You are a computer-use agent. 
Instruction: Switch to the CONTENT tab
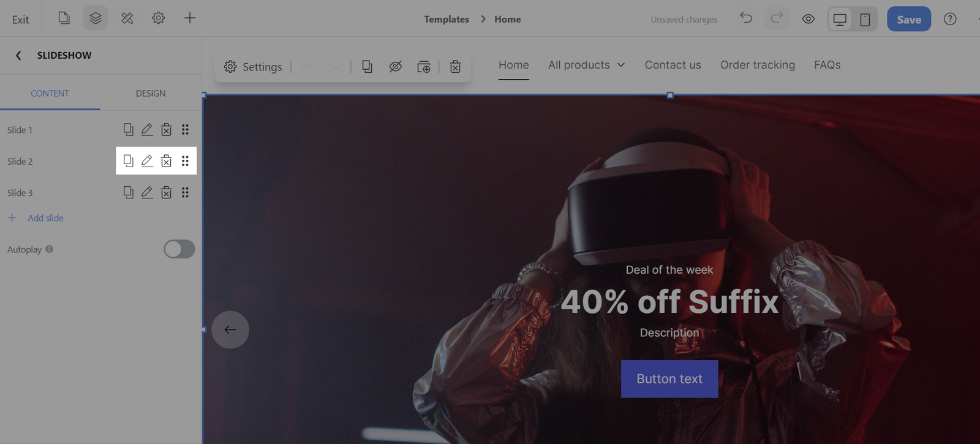(x=50, y=93)
